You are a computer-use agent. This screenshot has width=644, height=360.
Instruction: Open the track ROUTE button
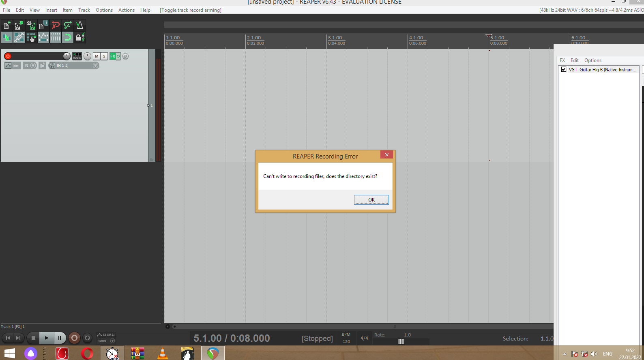point(77,56)
